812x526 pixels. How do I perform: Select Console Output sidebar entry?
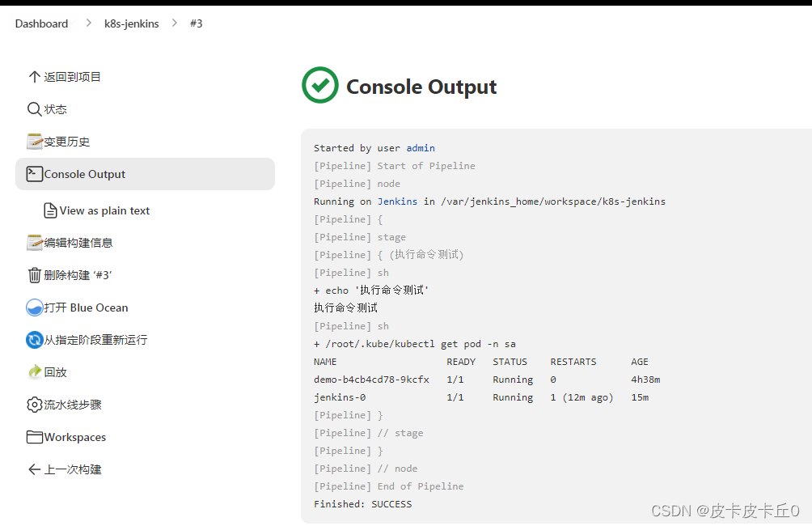pyautogui.click(x=145, y=174)
